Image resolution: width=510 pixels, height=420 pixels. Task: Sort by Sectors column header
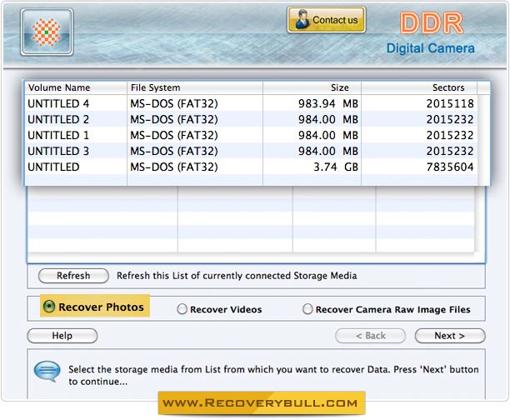(419, 87)
